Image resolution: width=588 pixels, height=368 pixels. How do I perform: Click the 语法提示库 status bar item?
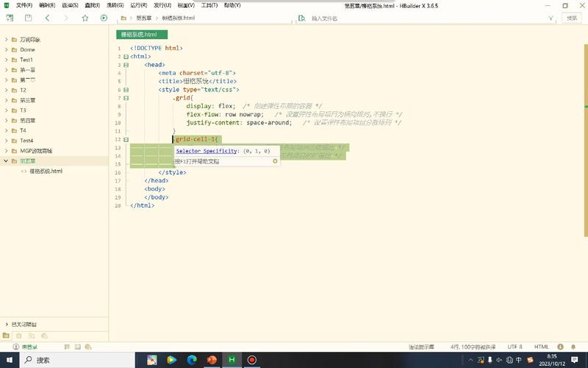click(x=421, y=347)
